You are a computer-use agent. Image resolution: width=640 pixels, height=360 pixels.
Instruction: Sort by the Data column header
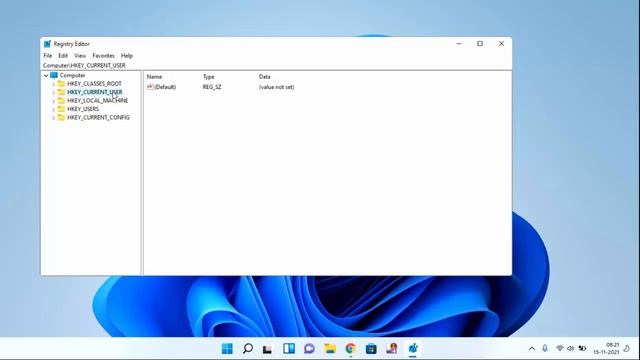[x=264, y=77]
